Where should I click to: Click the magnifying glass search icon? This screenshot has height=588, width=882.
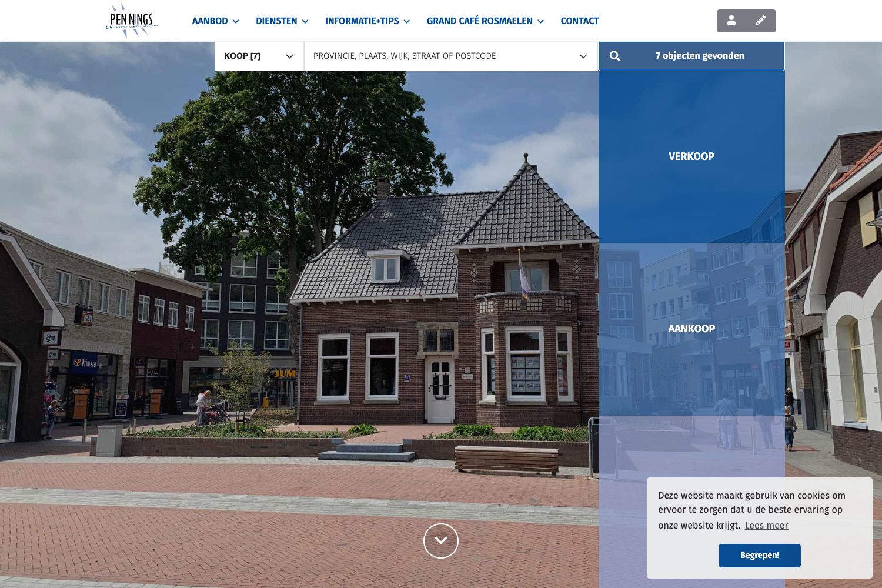click(x=615, y=56)
